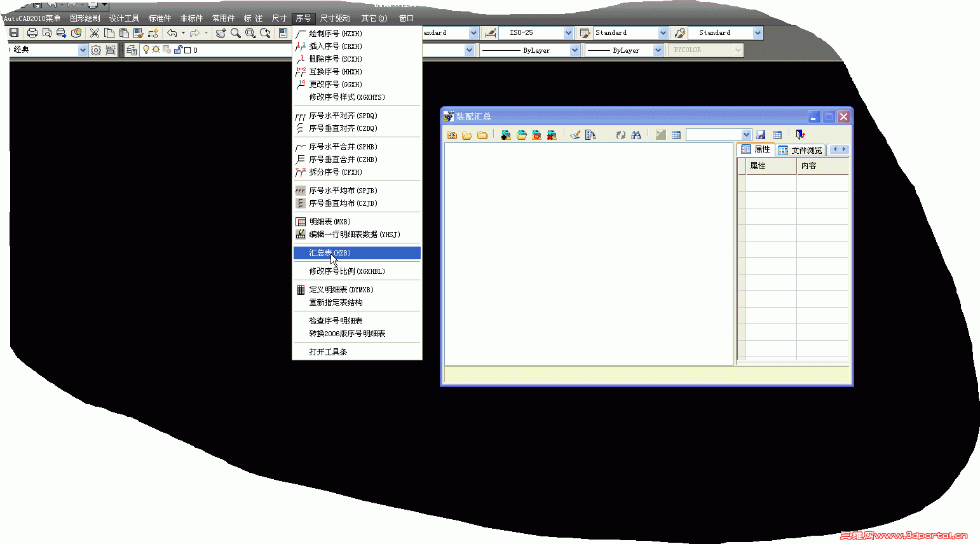
Task: Open Layer Properties Manager icon
Action: pyautogui.click(x=132, y=50)
